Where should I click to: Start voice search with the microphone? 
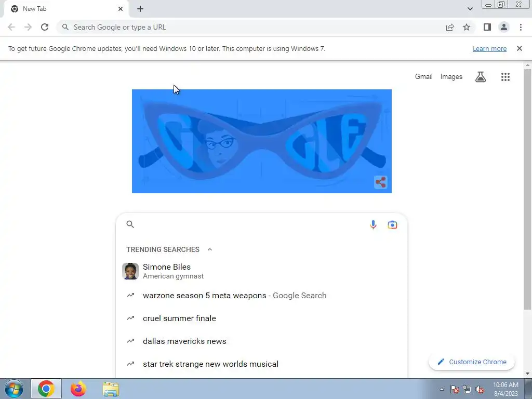pyautogui.click(x=373, y=224)
